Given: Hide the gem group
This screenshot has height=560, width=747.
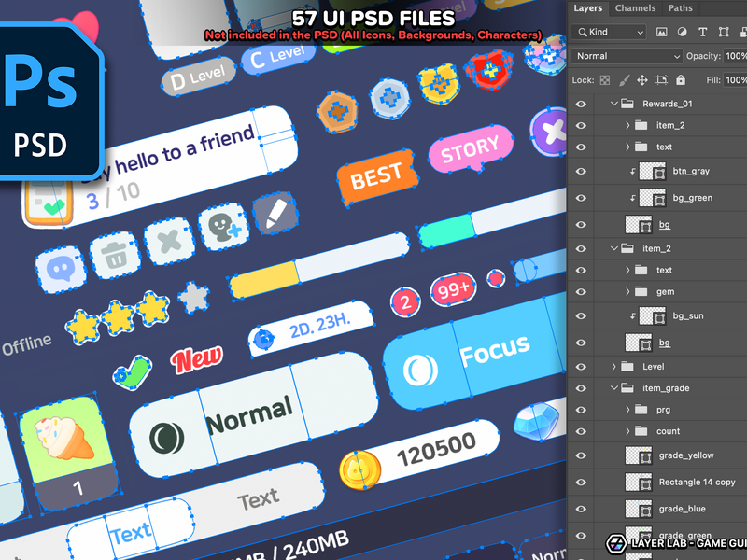Looking at the screenshot, I should click(x=581, y=292).
